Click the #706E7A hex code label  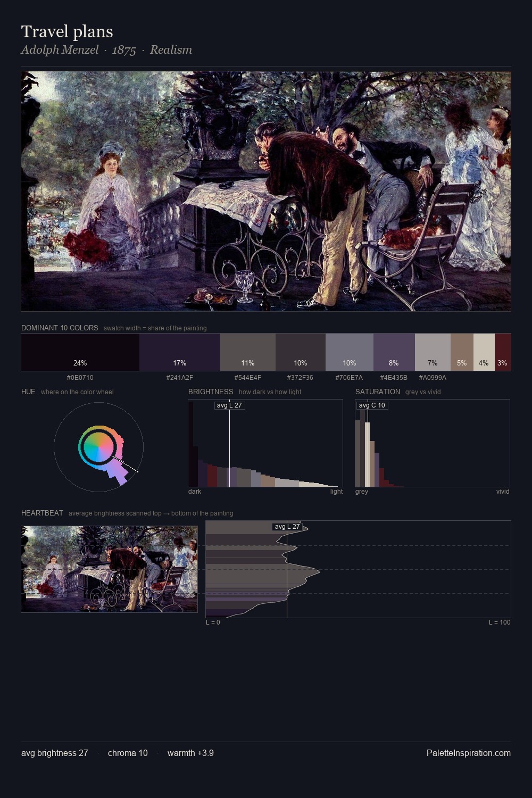point(350,378)
